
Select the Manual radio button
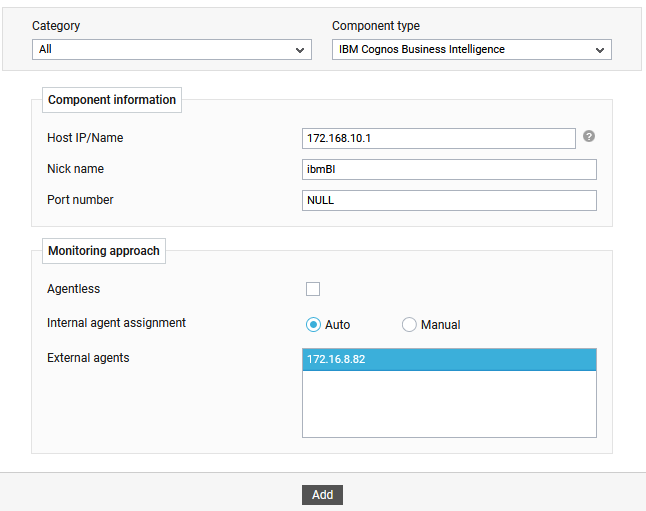click(x=409, y=325)
